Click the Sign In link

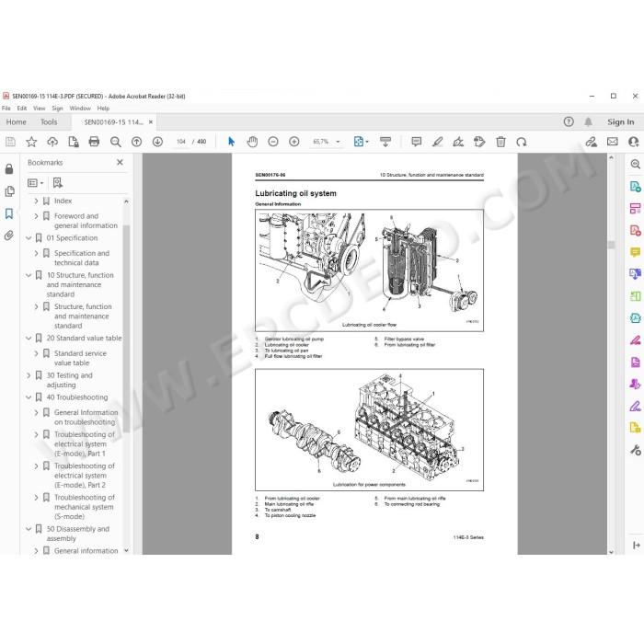tap(621, 122)
